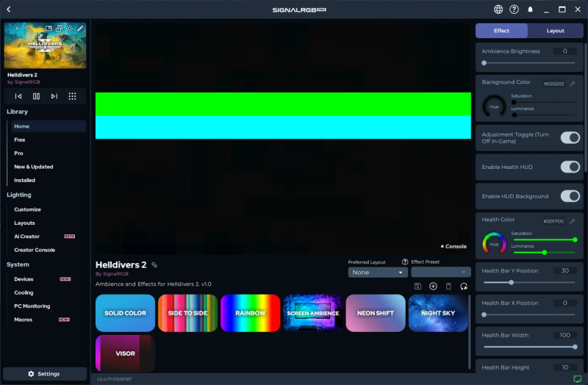588x385 pixels.
Task: Open Health Color wrench tool
Action: (573, 221)
